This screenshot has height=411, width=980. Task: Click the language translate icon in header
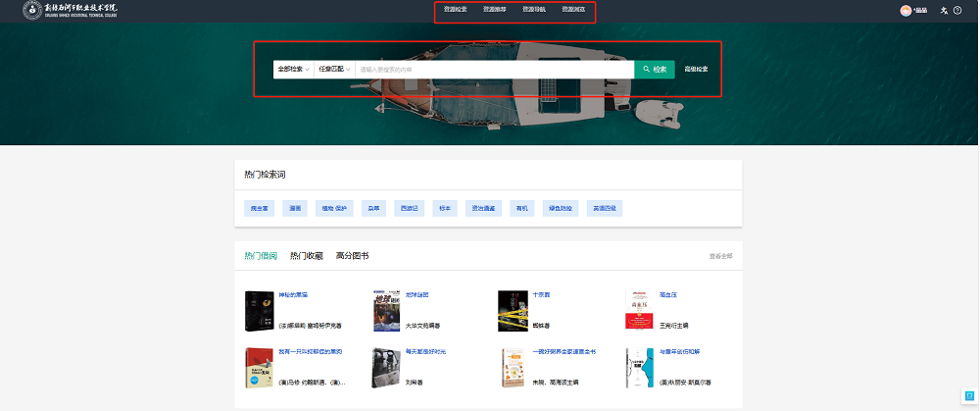coord(944,10)
